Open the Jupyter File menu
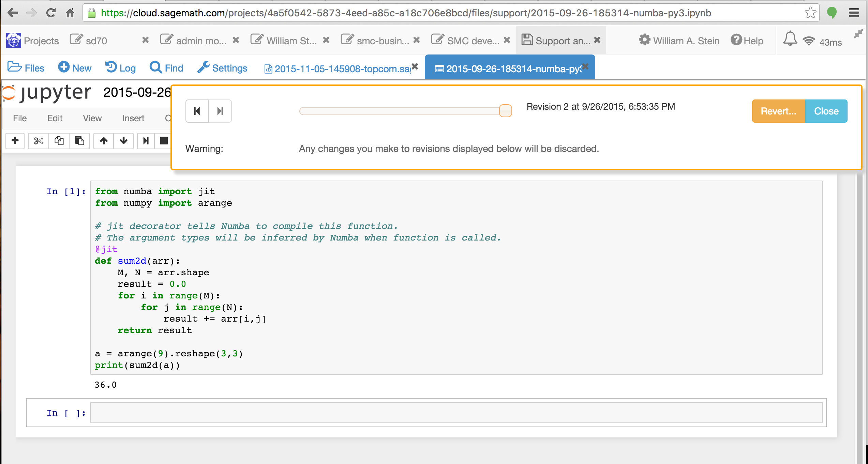 click(x=20, y=118)
